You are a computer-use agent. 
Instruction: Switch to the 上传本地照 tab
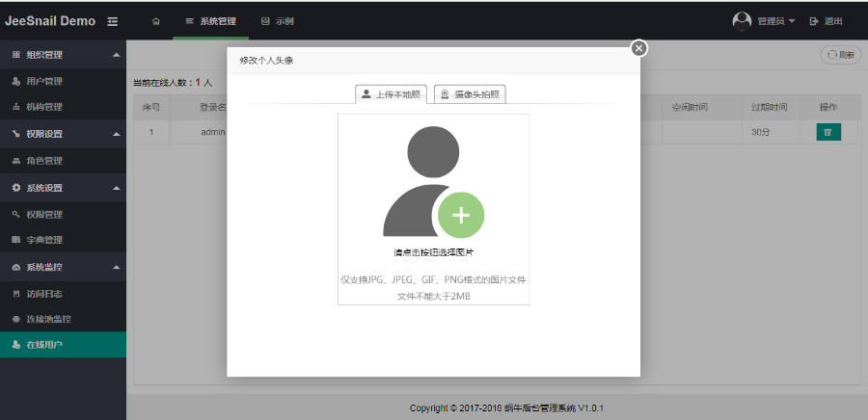[x=391, y=94]
